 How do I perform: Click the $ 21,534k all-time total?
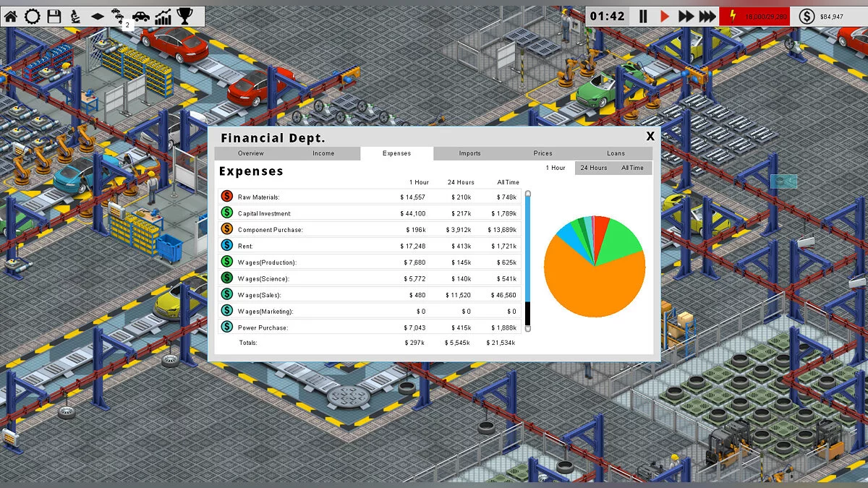(501, 343)
